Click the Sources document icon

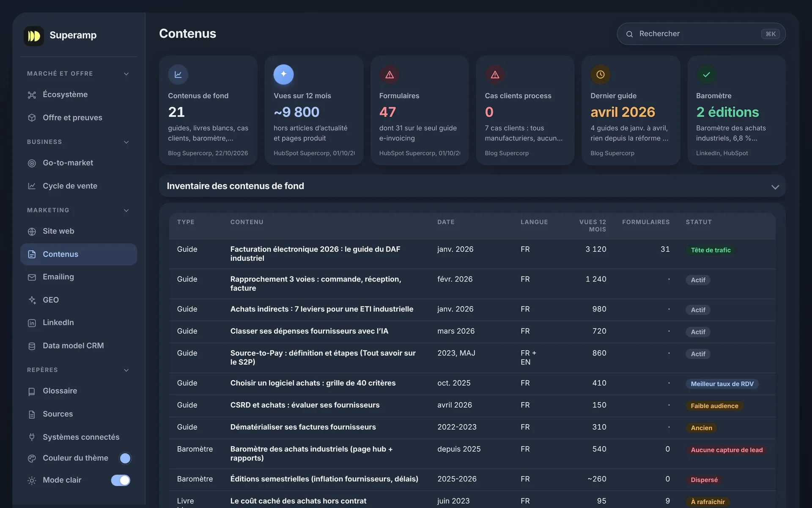click(32, 414)
